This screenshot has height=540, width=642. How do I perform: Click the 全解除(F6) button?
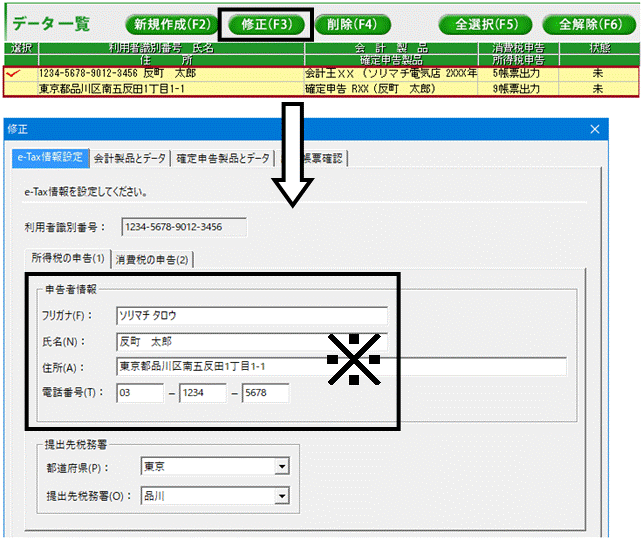click(x=590, y=25)
